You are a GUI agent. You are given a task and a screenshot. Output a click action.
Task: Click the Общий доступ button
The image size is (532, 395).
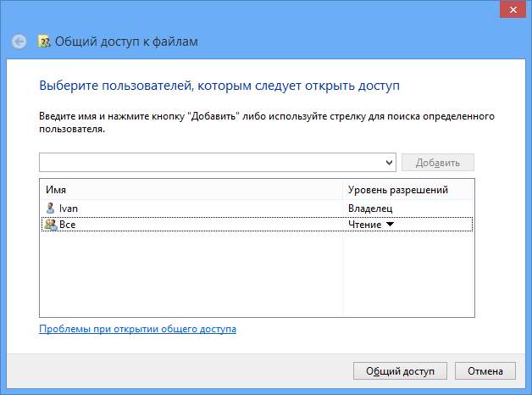[x=400, y=371]
